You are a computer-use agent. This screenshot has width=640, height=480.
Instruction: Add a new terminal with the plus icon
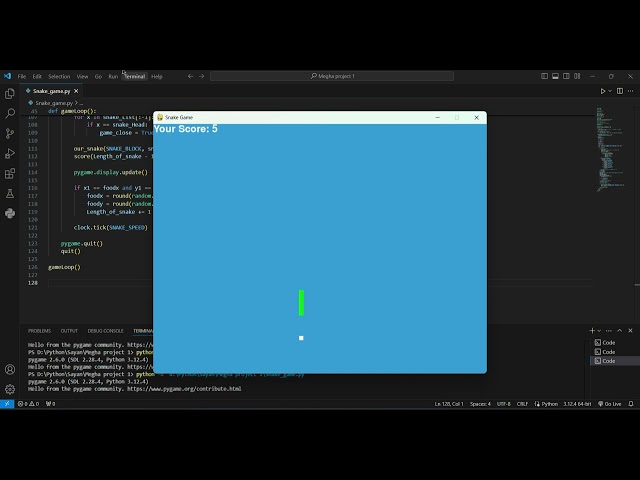coord(592,331)
